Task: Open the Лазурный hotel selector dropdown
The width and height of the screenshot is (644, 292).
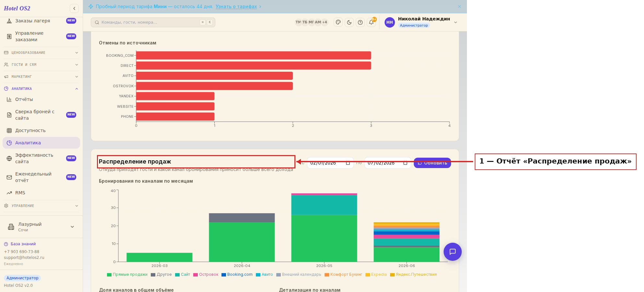Action: [41, 227]
